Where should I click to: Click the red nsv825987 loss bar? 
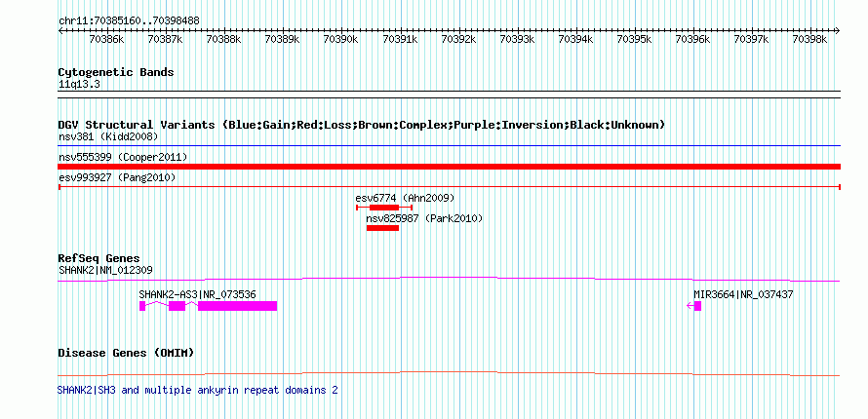tap(382, 228)
